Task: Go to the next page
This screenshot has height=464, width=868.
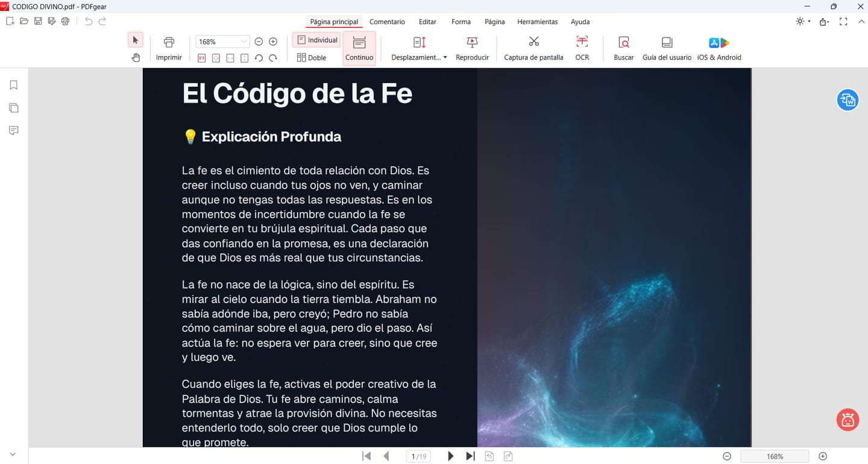Action: tap(450, 456)
